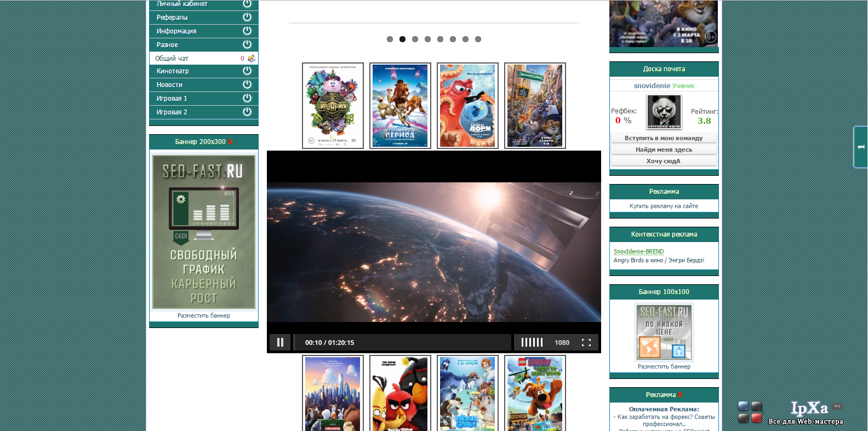Open SnovIdenie-BREND contextual ad link
This screenshot has height=431, width=868.
point(638,252)
